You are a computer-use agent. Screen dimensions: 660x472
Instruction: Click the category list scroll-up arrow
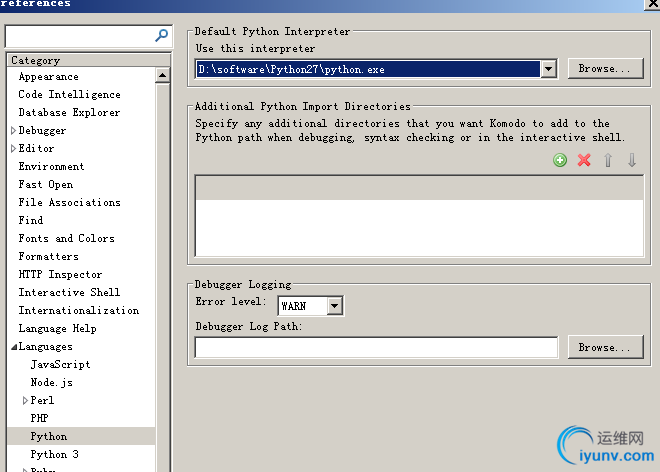[x=162, y=75]
